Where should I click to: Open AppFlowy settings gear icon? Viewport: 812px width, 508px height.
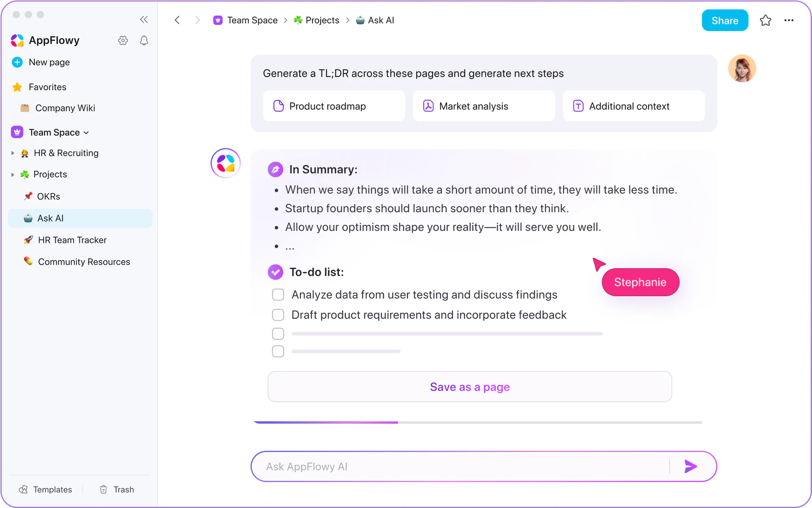(123, 40)
